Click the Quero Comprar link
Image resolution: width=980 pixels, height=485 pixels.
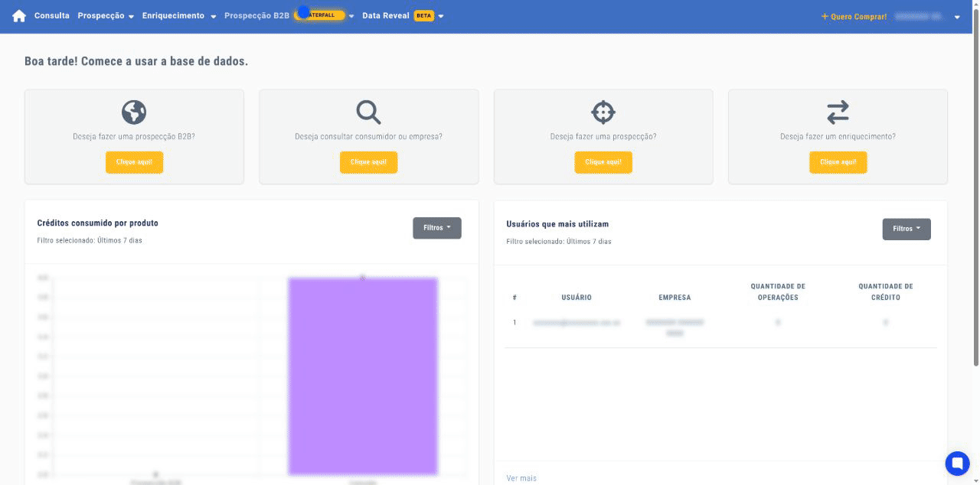click(x=854, y=16)
